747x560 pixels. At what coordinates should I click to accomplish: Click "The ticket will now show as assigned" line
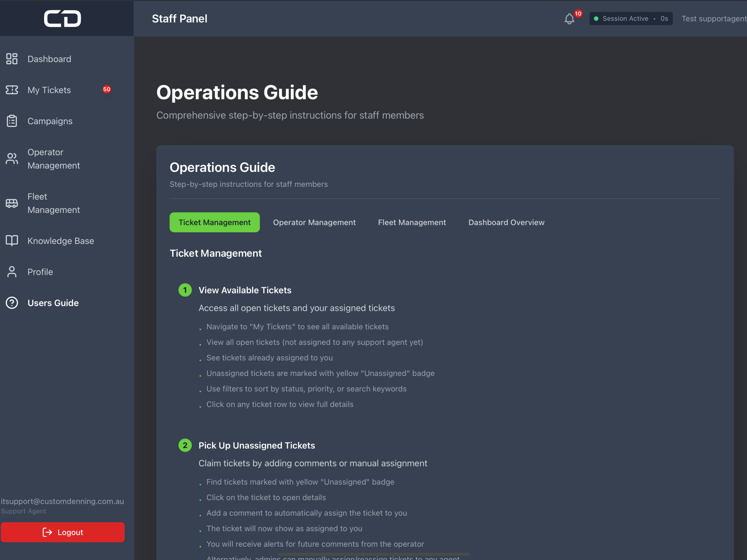(x=284, y=528)
